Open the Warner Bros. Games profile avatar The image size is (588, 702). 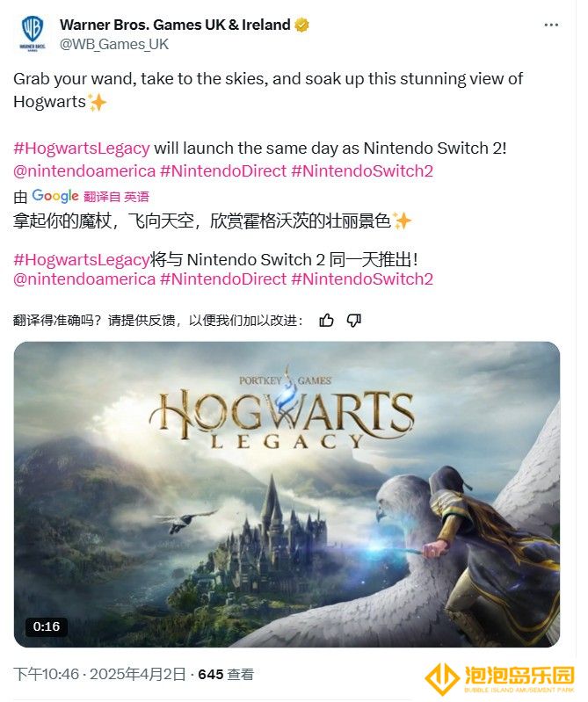33,33
